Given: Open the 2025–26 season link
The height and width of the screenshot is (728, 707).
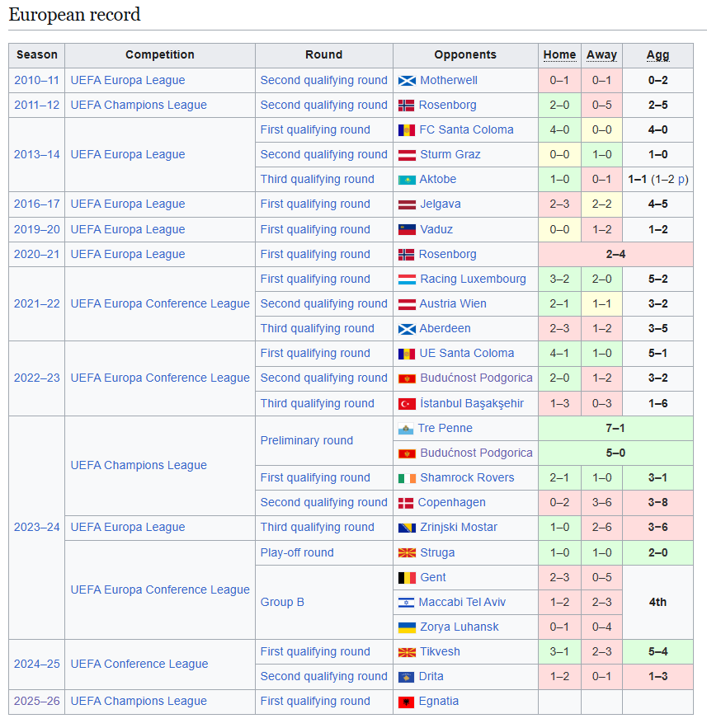Looking at the screenshot, I should tap(36, 701).
